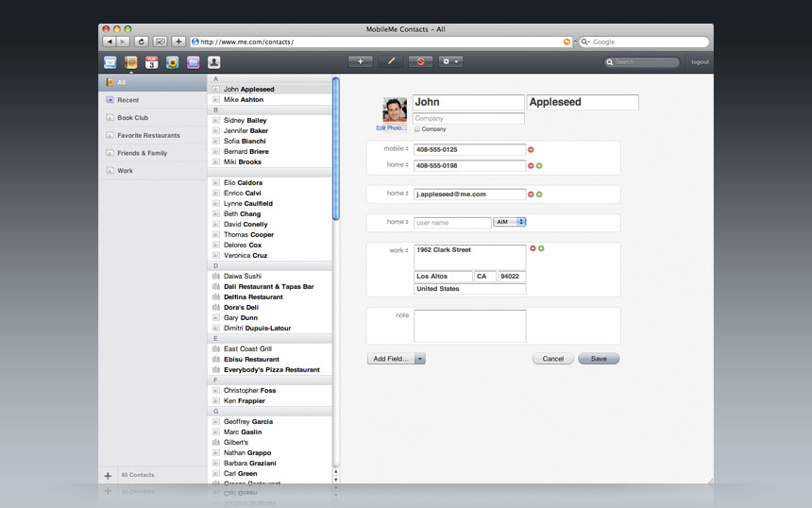The height and width of the screenshot is (508, 812).
Task: Add bookmark with browser plus button
Action: pyautogui.click(x=178, y=42)
